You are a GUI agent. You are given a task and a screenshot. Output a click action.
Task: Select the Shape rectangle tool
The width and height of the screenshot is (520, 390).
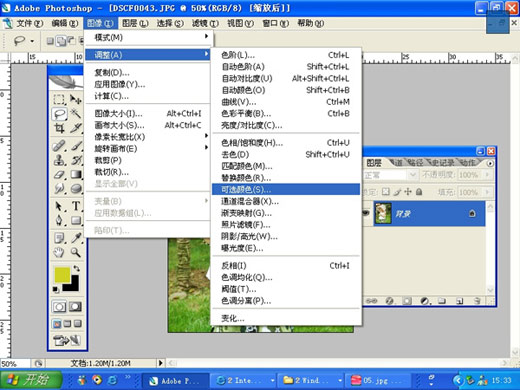[x=76, y=220]
